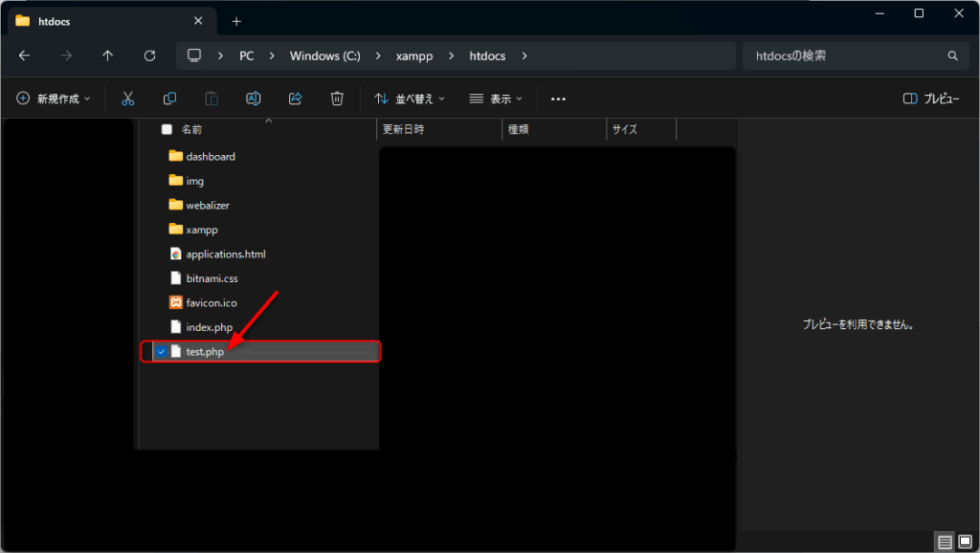Screen dimensions: 980x553
Task: Click the Copy icon in toolbar
Action: click(x=169, y=99)
